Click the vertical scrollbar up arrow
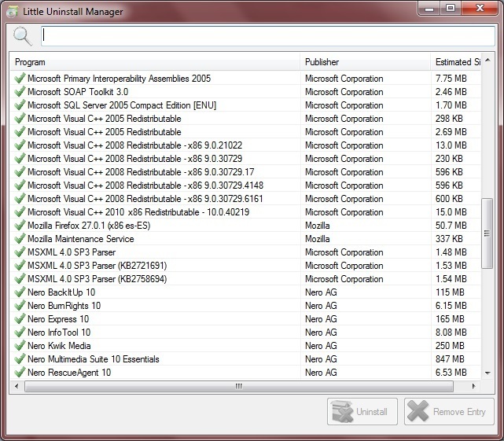504x441 pixels. [487, 60]
